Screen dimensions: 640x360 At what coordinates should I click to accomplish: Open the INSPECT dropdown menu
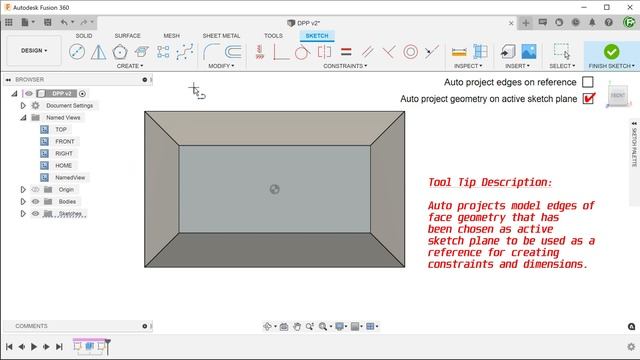tap(468, 66)
